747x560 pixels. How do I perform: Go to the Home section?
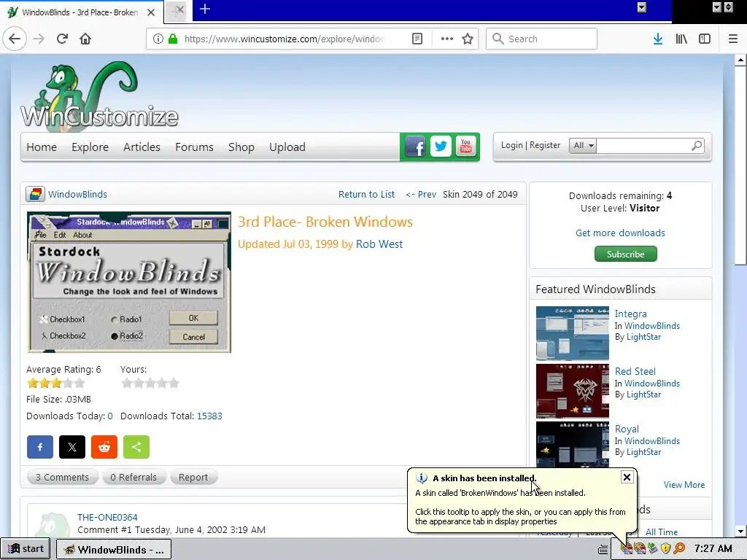click(x=42, y=147)
